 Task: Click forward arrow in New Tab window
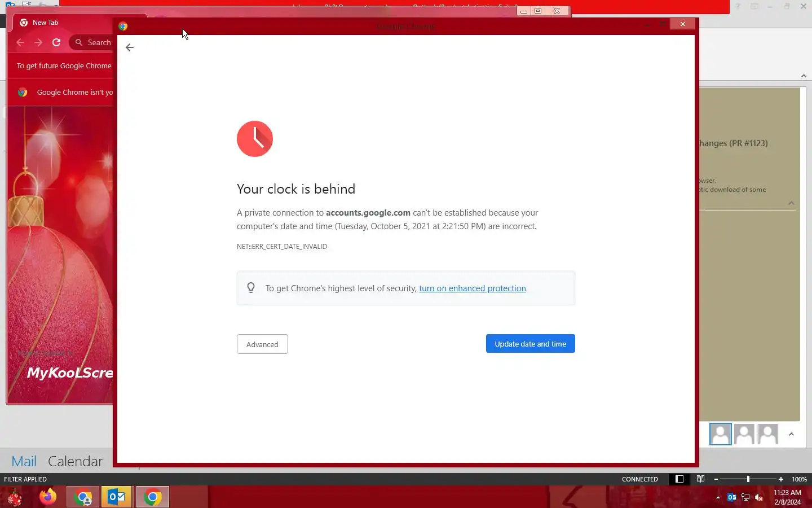pos(38,42)
